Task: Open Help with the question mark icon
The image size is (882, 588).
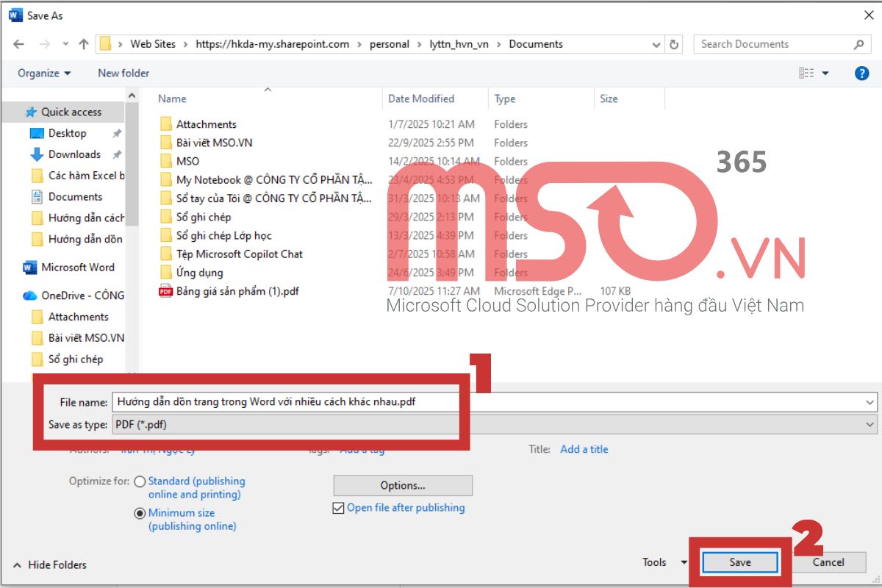Action: [862, 73]
